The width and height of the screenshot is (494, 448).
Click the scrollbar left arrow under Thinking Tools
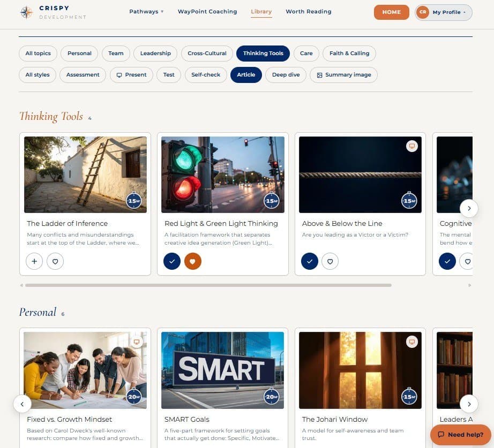[21, 285]
